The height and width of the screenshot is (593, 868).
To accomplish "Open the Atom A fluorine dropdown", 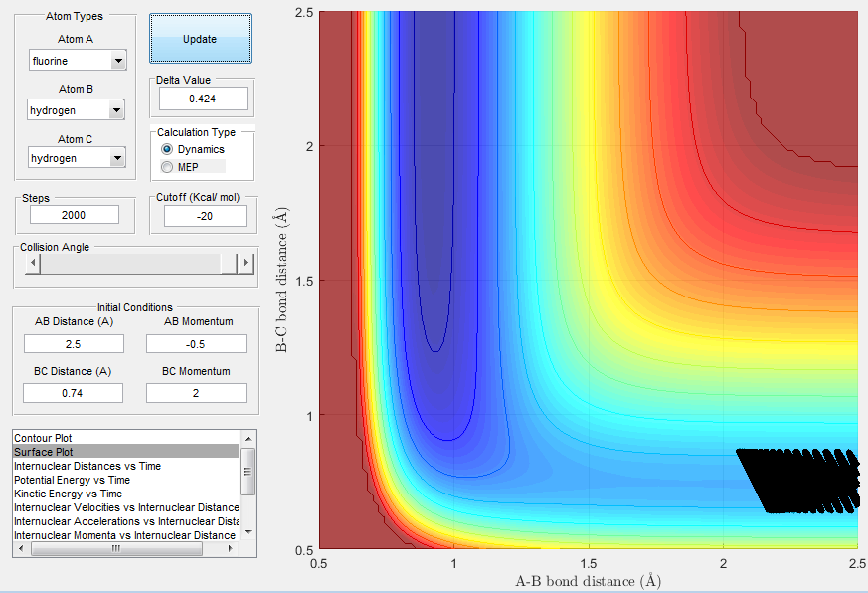I will point(79,61).
